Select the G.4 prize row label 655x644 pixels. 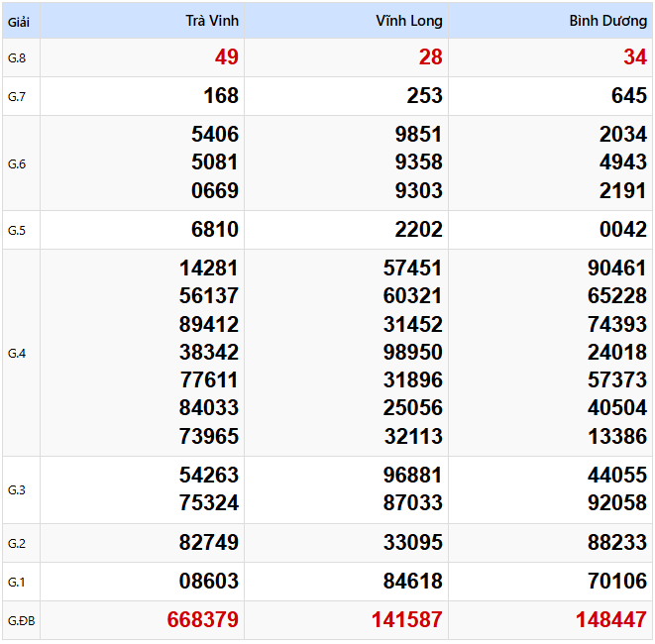(x=17, y=353)
